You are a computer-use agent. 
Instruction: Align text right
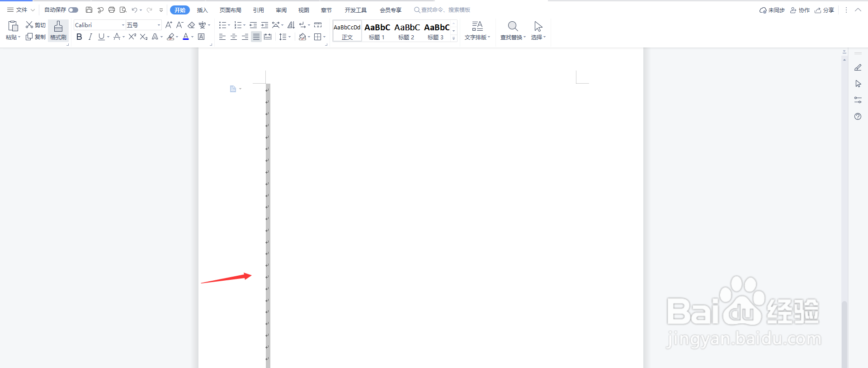coord(245,37)
